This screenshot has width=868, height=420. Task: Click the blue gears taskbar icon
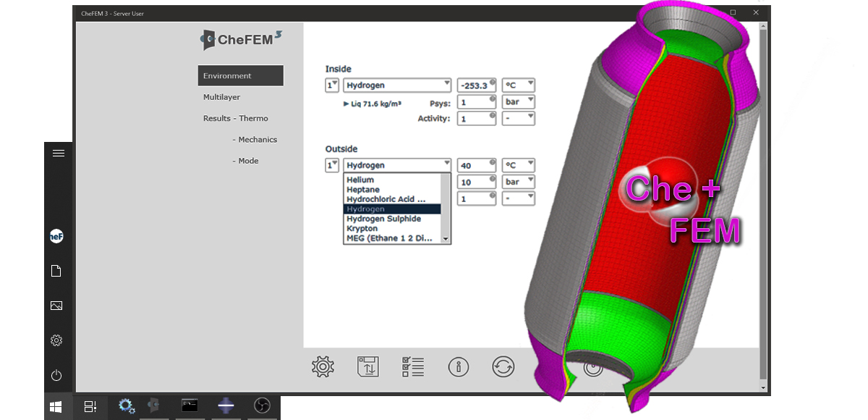[x=127, y=406]
